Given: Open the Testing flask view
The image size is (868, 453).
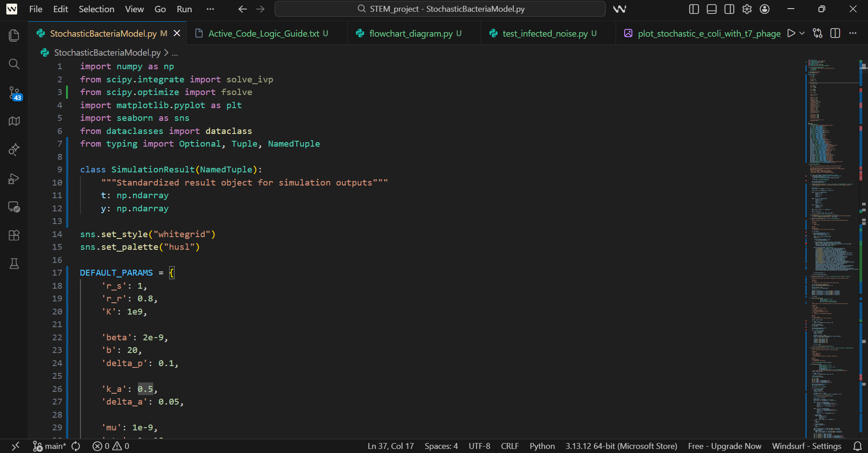Looking at the screenshot, I should 14,264.
